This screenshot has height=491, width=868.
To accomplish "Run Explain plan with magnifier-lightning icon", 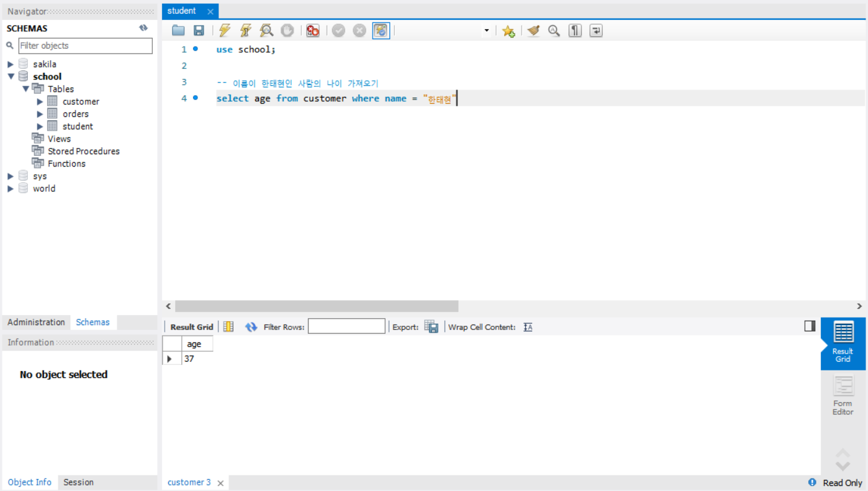I will pyautogui.click(x=266, y=30).
